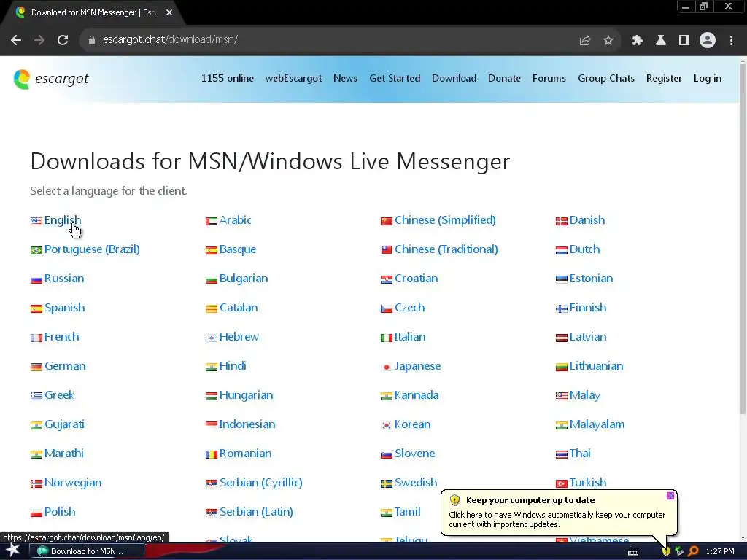Choose the Lithuanian language link
Viewport: 747px width, 560px height.
597,366
